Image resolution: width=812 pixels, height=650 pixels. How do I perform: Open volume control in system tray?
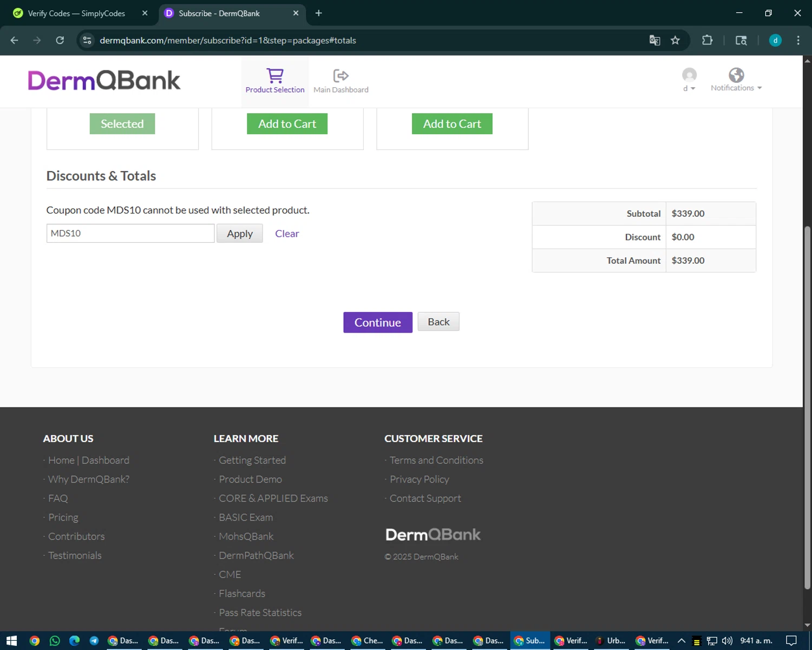click(x=727, y=641)
